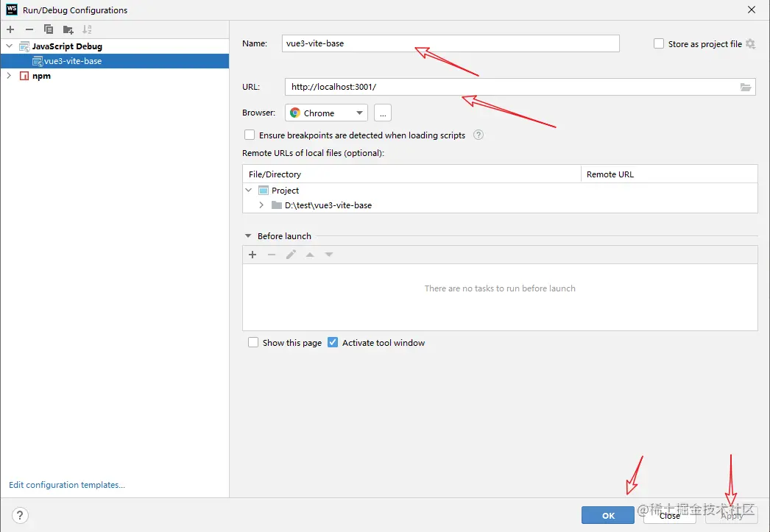Check Ensure breakpoints are detected when loading scripts

pos(250,135)
